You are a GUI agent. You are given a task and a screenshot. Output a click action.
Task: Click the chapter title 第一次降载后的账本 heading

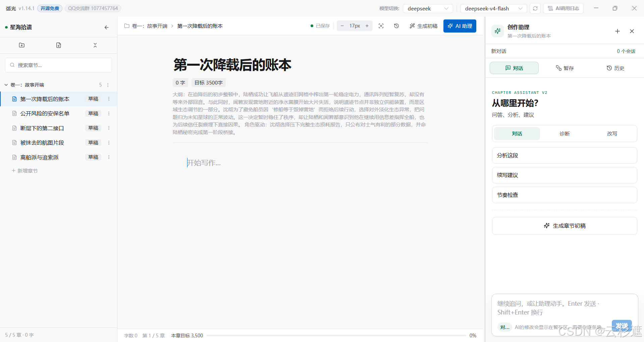232,65
